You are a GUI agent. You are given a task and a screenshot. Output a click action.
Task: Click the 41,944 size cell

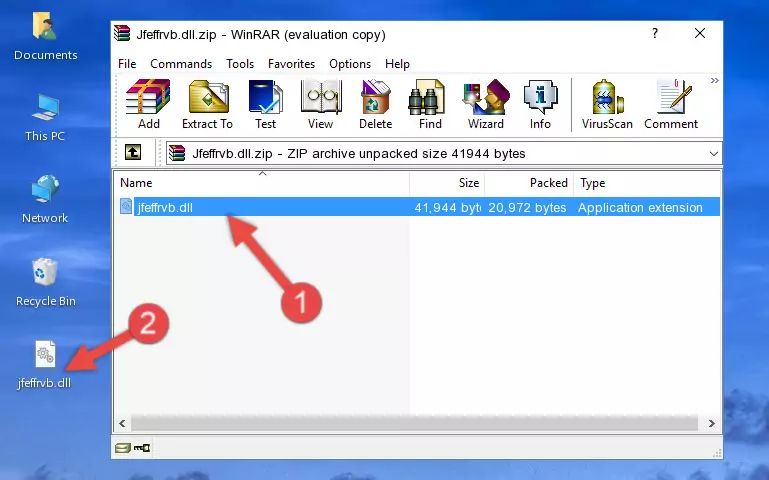pyautogui.click(x=448, y=207)
